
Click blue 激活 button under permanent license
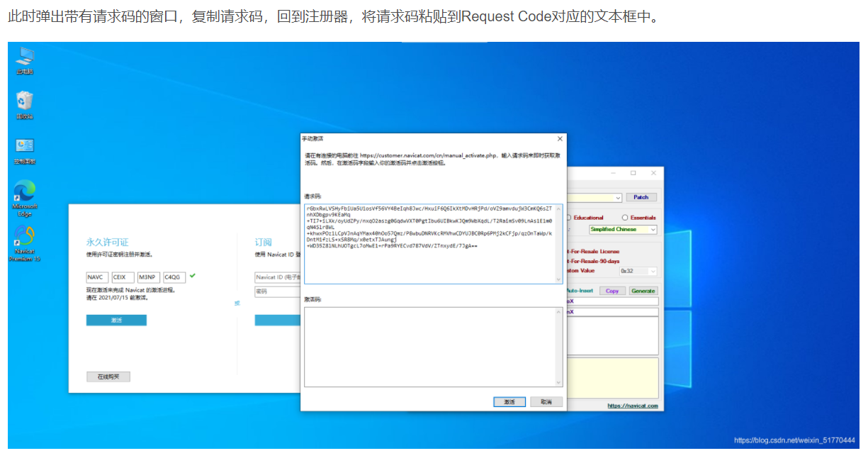pyautogui.click(x=116, y=320)
